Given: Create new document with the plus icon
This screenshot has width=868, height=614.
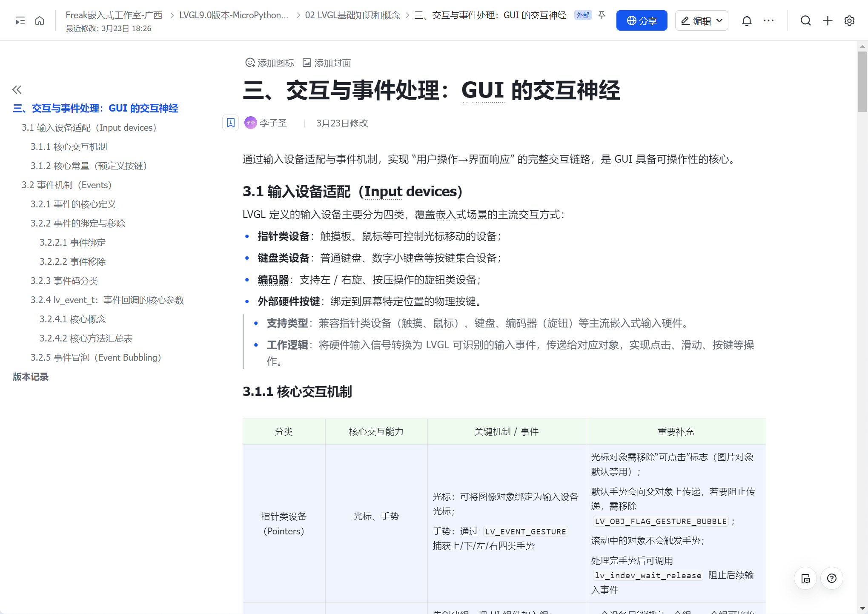Looking at the screenshot, I should (828, 20).
